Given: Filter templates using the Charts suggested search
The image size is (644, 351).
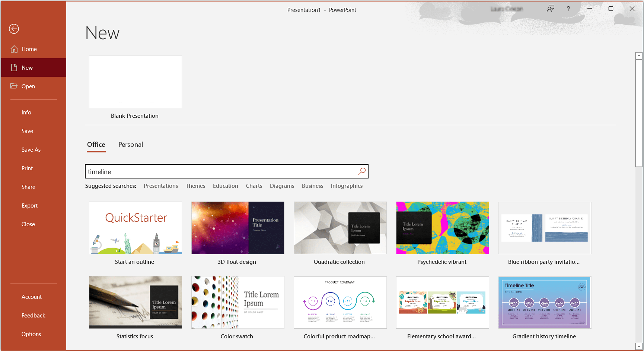Looking at the screenshot, I should point(254,186).
